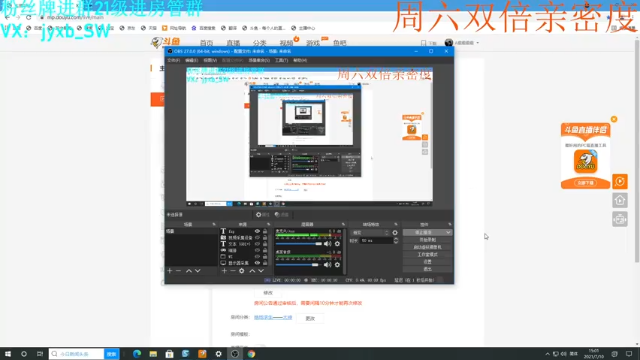Open Microsoft Edge from the taskbar
This screenshot has height=360, width=640.
[x=137, y=353]
